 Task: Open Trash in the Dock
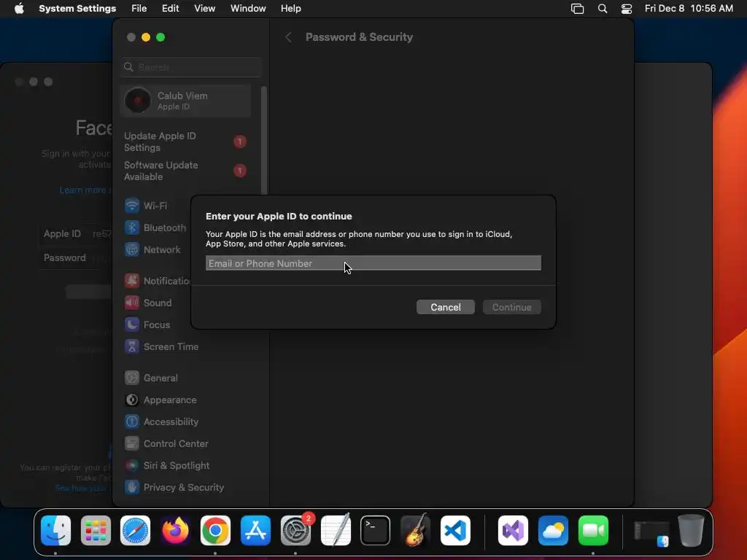pos(691,531)
